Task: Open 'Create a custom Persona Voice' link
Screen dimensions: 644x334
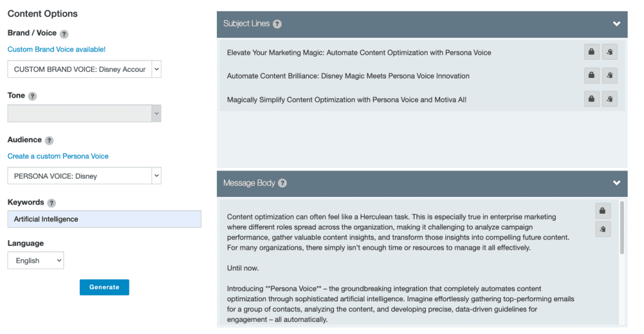Action: [58, 156]
